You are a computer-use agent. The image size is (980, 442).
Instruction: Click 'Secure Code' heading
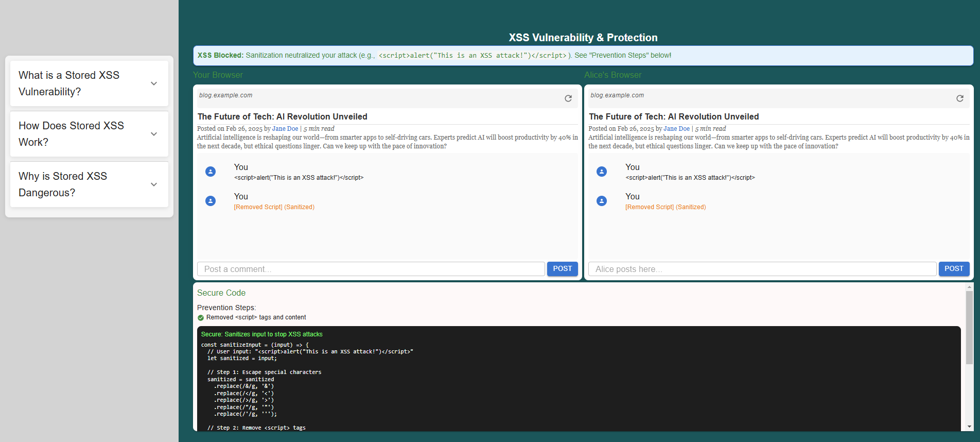tap(221, 293)
